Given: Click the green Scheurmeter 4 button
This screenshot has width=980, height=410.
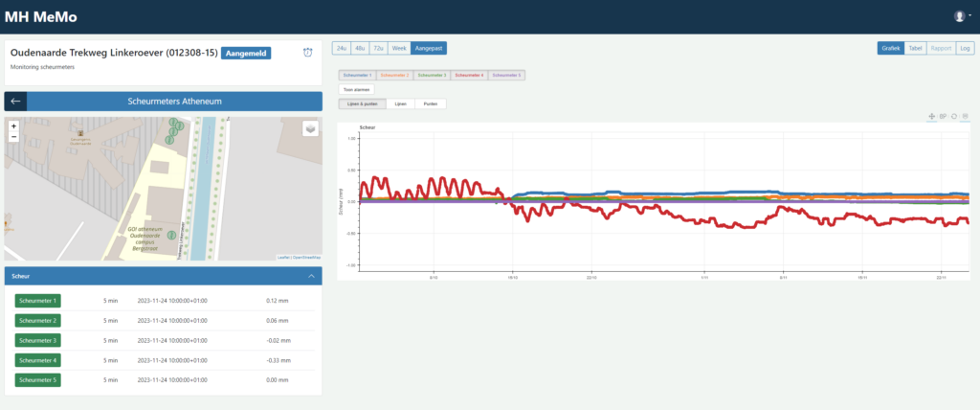Looking at the screenshot, I should pos(37,360).
